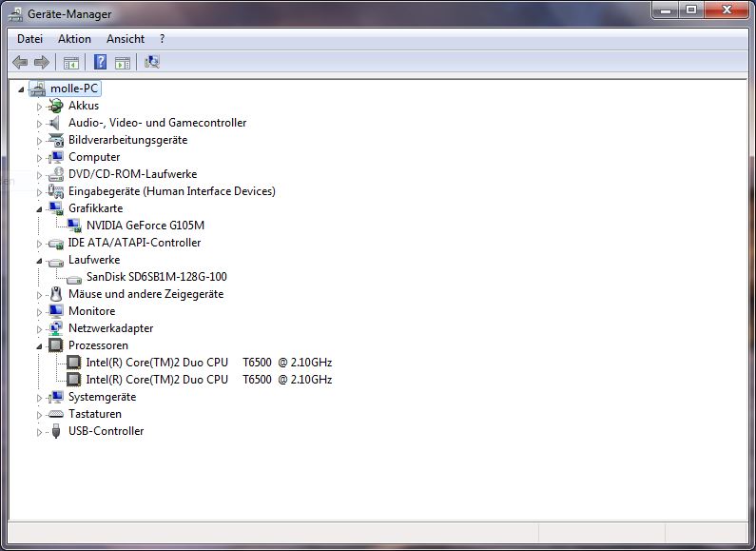756x551 pixels.
Task: Scan for hardware changes icon
Action: click(152, 62)
